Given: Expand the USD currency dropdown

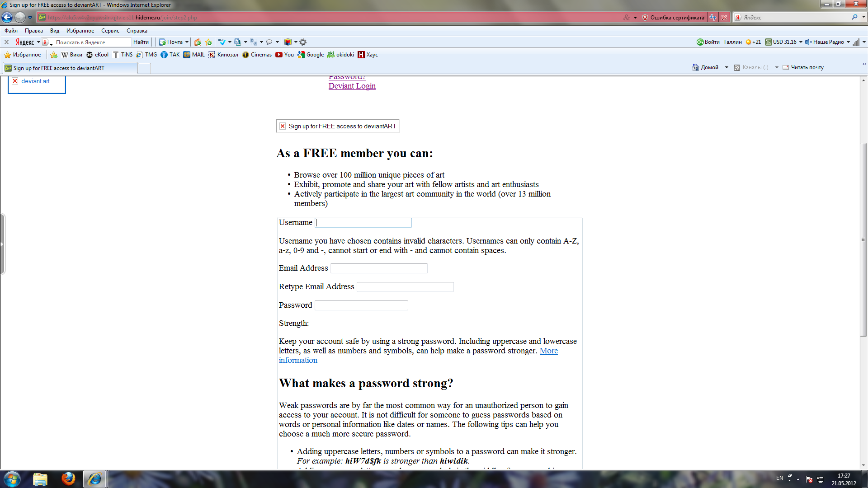Looking at the screenshot, I should pyautogui.click(x=801, y=42).
